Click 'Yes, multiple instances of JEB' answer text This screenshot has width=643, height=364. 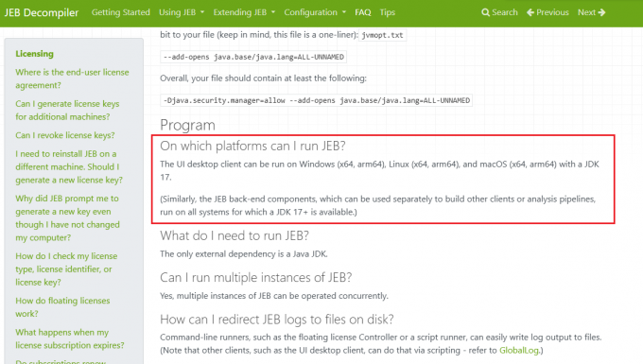pos(274,296)
